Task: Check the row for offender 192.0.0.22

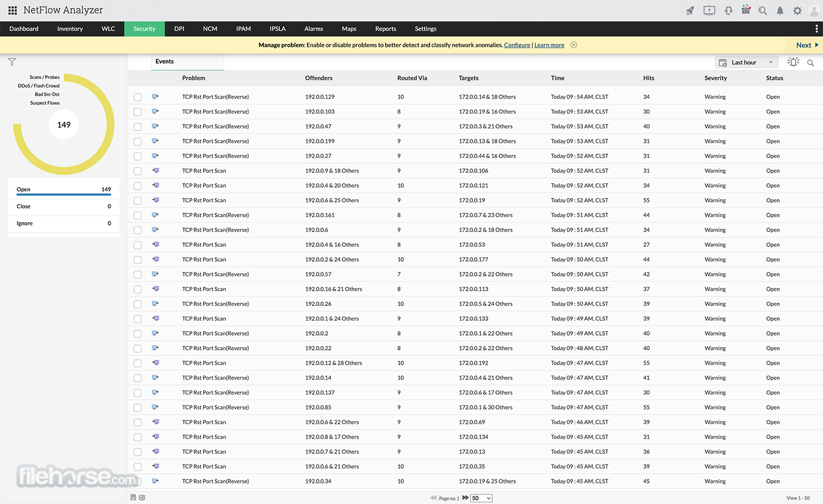Action: [x=138, y=349]
